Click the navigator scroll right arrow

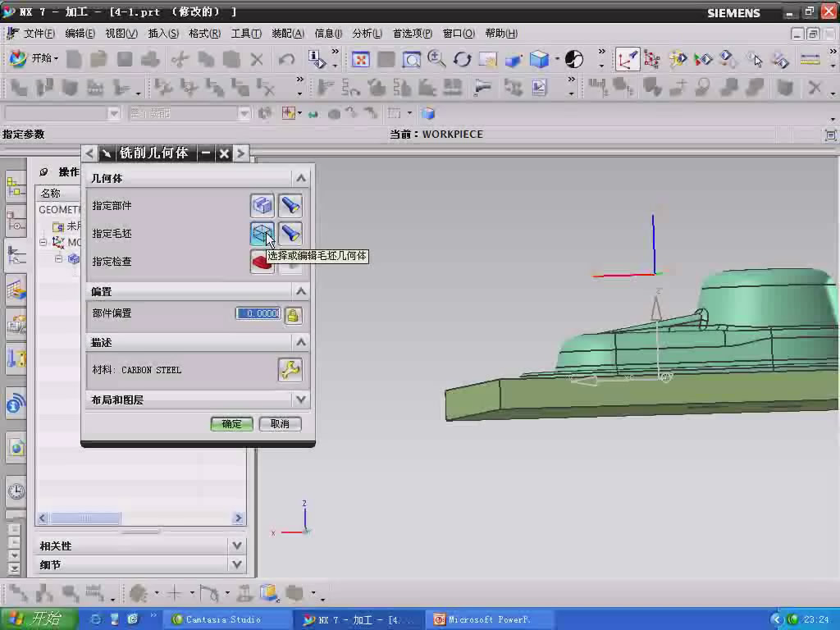point(239,518)
